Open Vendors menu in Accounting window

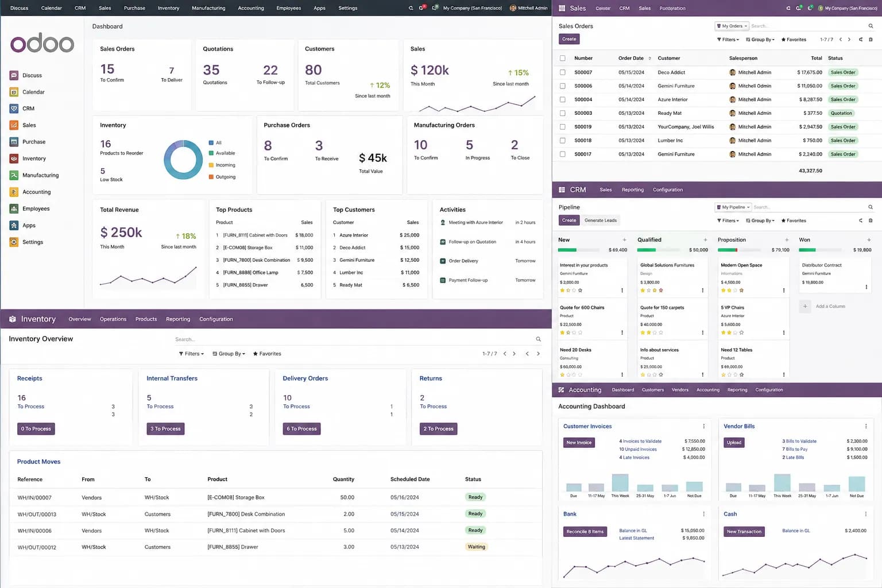[x=680, y=390]
